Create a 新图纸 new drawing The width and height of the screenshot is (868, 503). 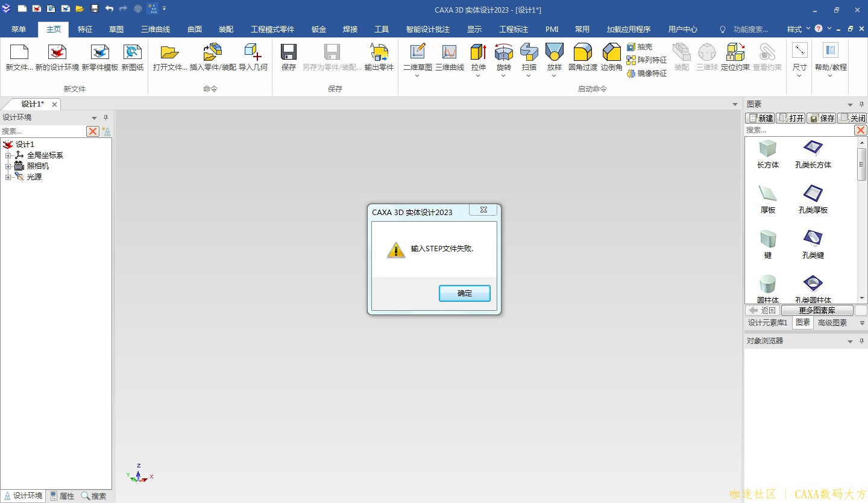click(x=133, y=58)
